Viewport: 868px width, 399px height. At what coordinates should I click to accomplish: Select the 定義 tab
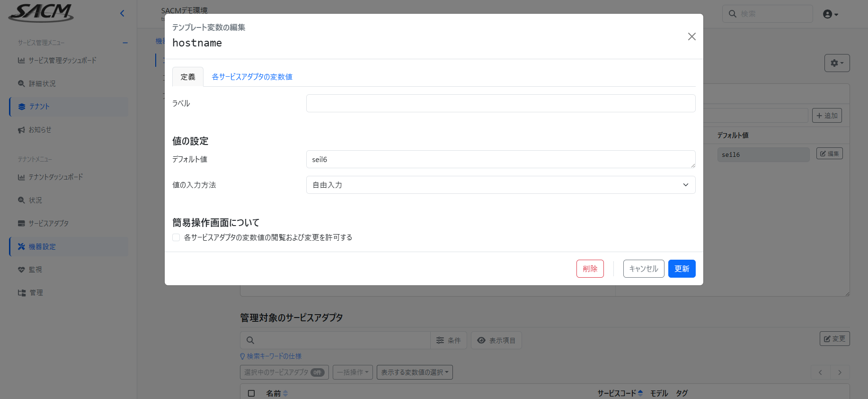click(188, 77)
